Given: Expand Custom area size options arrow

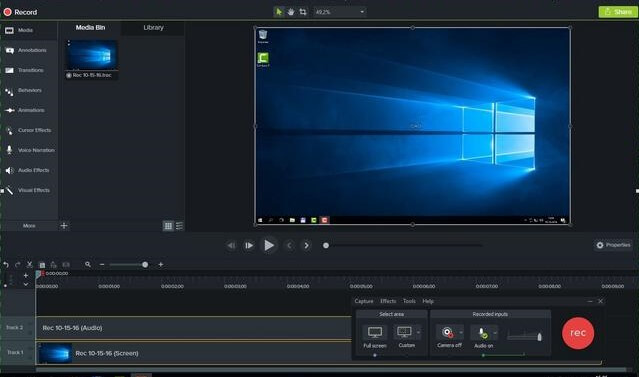Looking at the screenshot, I should [x=419, y=332].
